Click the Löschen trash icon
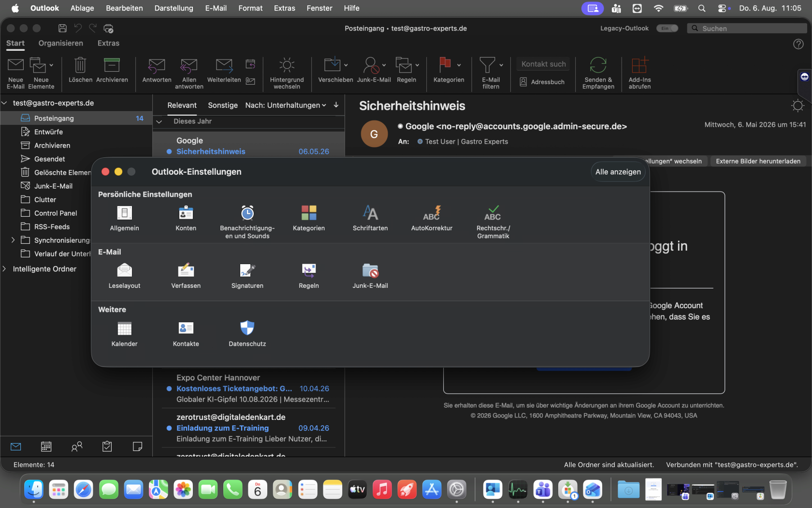812x508 pixels. (80, 70)
